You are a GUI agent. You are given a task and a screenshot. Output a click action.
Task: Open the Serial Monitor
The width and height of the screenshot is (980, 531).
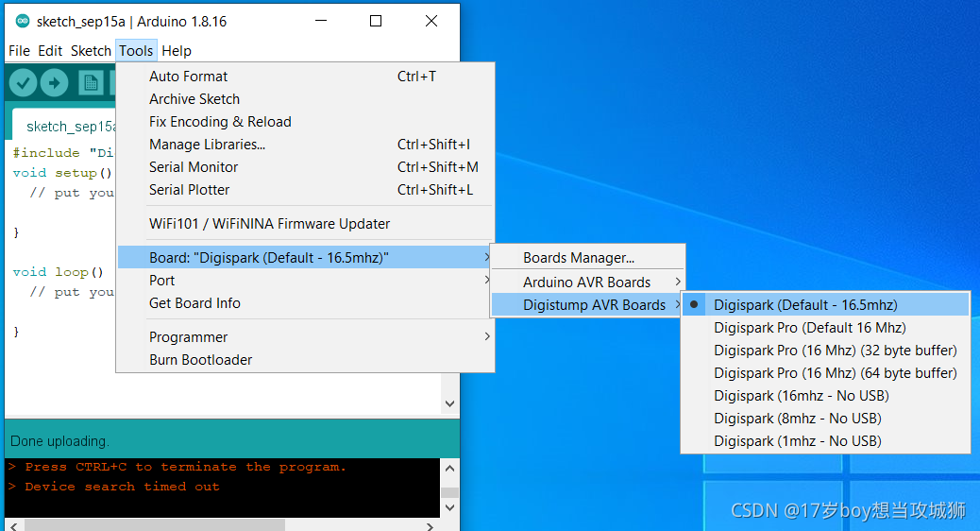305,167
